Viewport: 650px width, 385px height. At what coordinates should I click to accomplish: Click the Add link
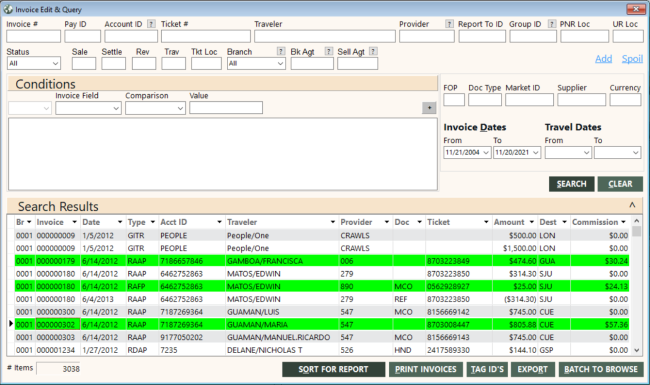(604, 59)
